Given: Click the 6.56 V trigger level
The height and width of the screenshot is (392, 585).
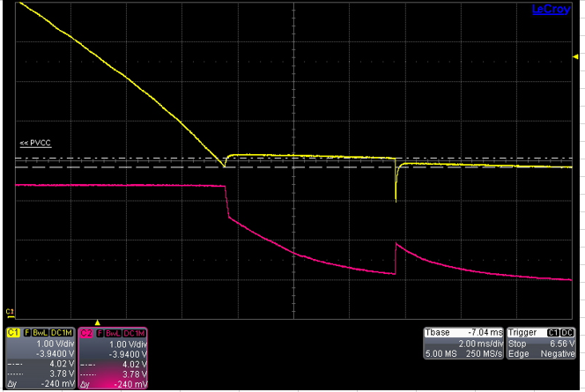Looking at the screenshot, I should 562,344.
